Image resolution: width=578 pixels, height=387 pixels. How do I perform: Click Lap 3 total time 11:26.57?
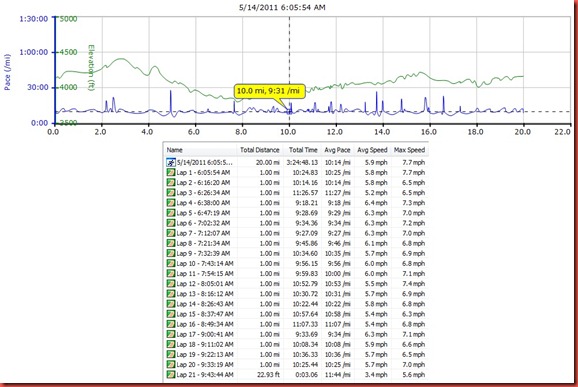pyautogui.click(x=305, y=192)
